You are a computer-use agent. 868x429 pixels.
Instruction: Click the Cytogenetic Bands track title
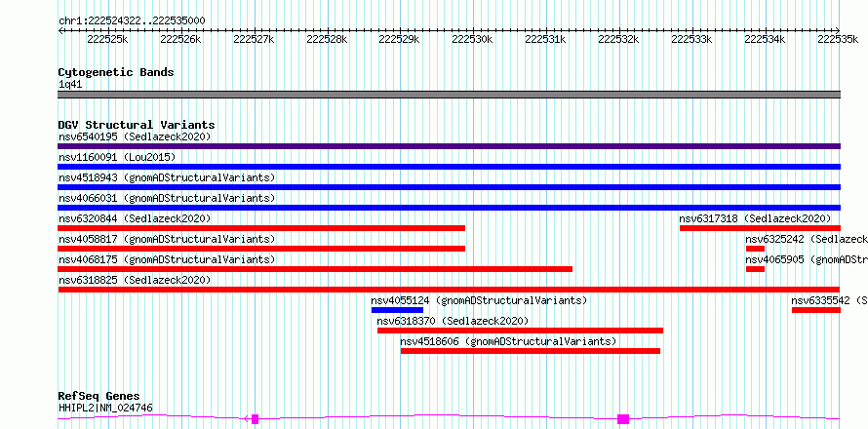click(116, 72)
